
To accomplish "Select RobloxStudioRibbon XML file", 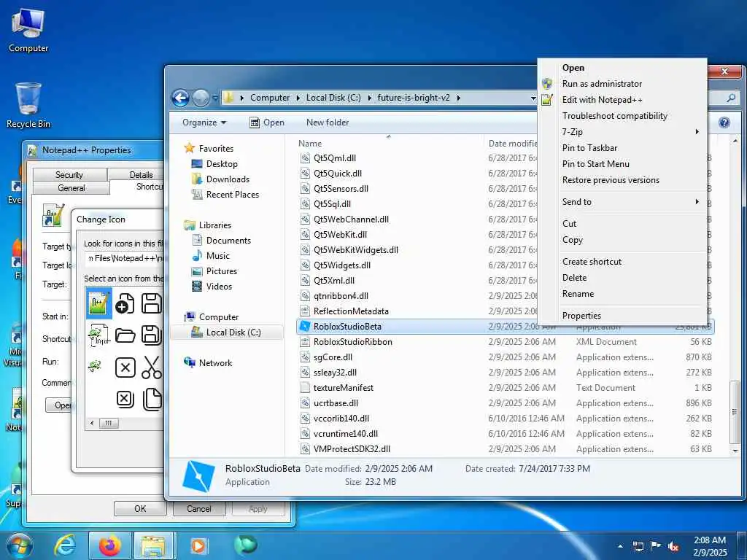I will coord(352,342).
